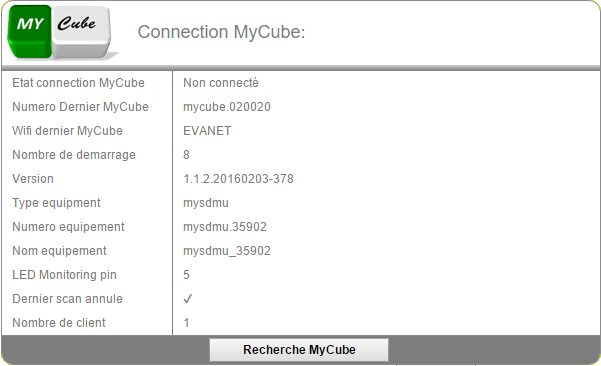Select the 'Etat connection MyCube' label
The width and height of the screenshot is (601, 366).
78,83
